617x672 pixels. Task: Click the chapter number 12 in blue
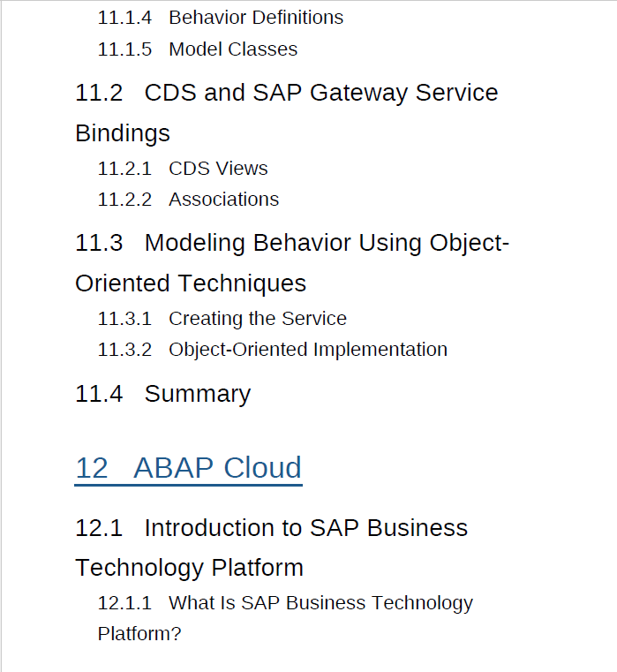click(x=91, y=467)
